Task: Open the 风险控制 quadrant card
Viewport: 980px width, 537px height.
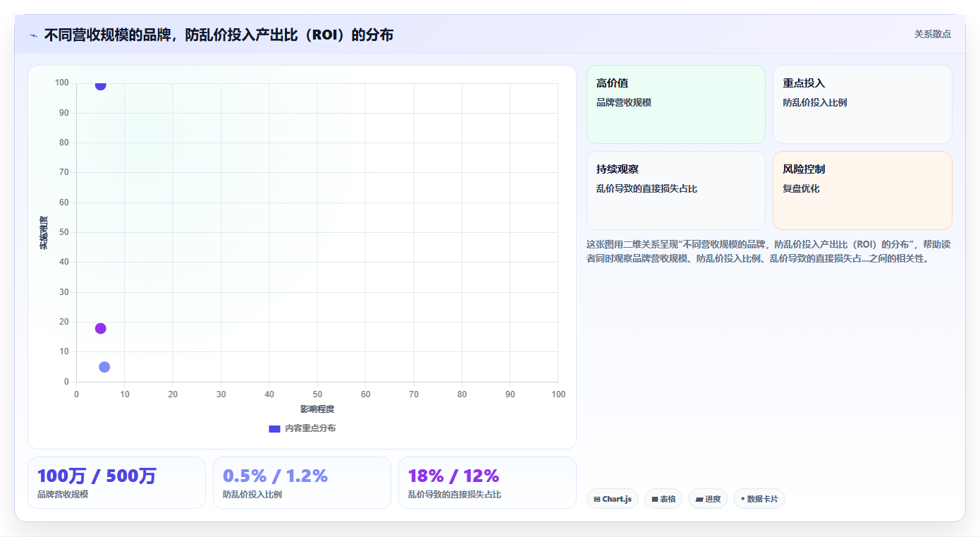Action: [x=862, y=191]
